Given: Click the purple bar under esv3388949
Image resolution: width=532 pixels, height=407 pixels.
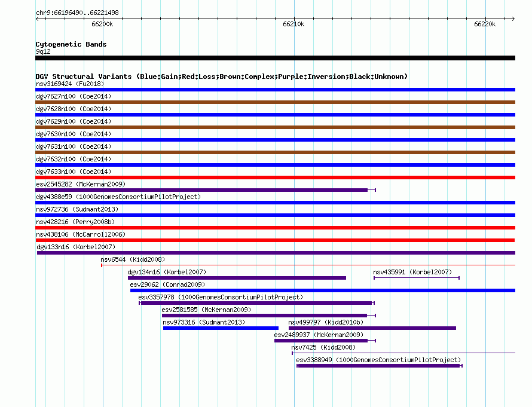Looking at the screenshot, I should [x=379, y=366].
